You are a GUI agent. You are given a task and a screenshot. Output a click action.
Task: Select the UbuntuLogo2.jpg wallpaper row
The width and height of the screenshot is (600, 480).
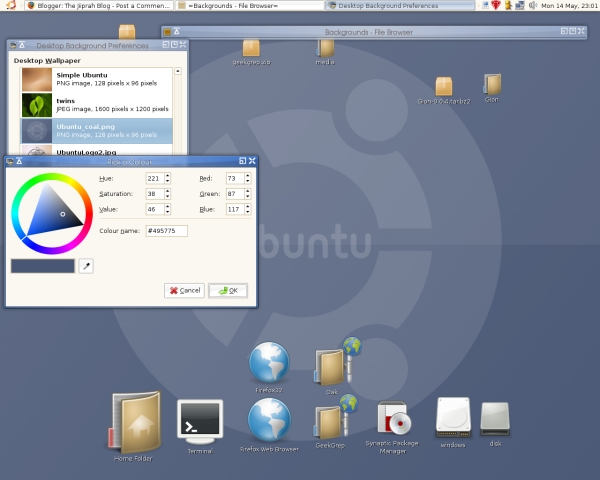96,150
